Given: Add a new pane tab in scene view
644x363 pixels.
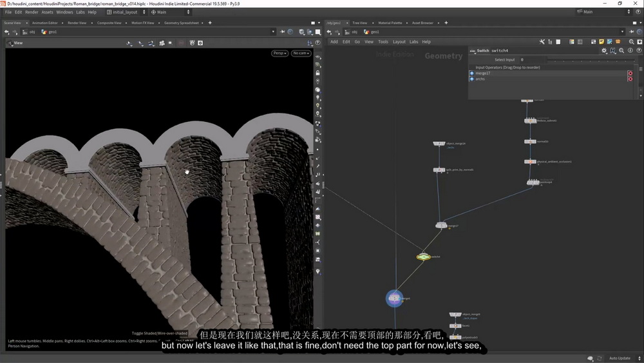Looking at the screenshot, I should click(x=210, y=23).
